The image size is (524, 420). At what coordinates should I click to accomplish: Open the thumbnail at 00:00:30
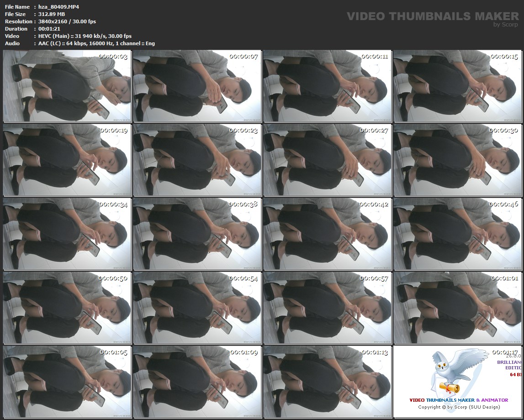457,160
